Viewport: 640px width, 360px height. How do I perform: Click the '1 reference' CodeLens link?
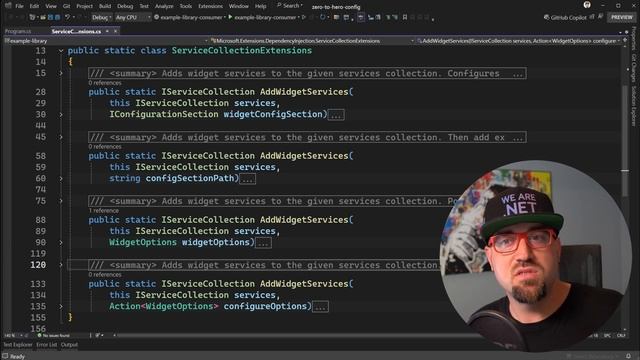pyautogui.click(x=104, y=211)
